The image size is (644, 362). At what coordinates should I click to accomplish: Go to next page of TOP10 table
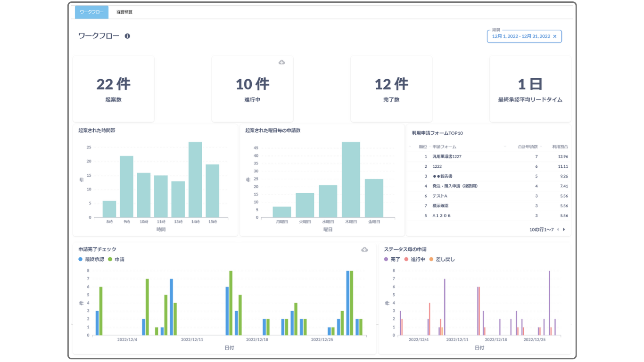tap(564, 230)
